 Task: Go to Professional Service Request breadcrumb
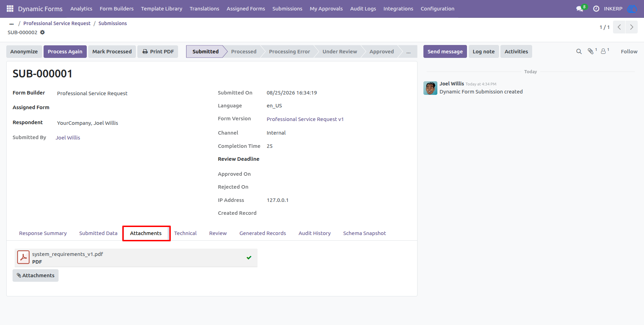coord(57,23)
